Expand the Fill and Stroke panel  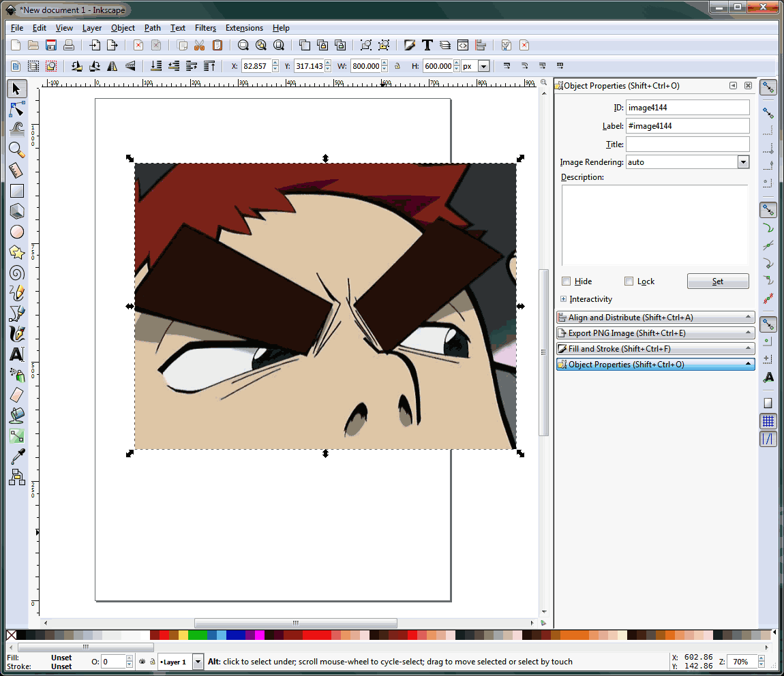655,349
